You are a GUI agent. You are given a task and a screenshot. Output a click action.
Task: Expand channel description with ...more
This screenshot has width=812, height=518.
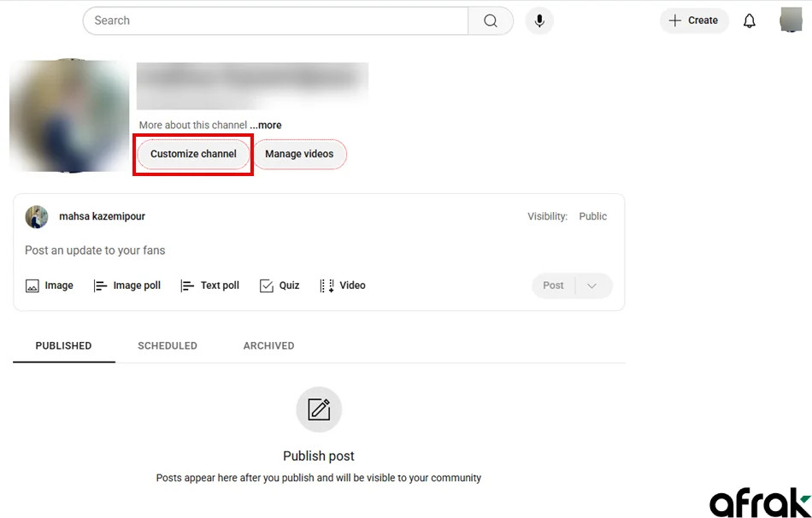point(266,125)
